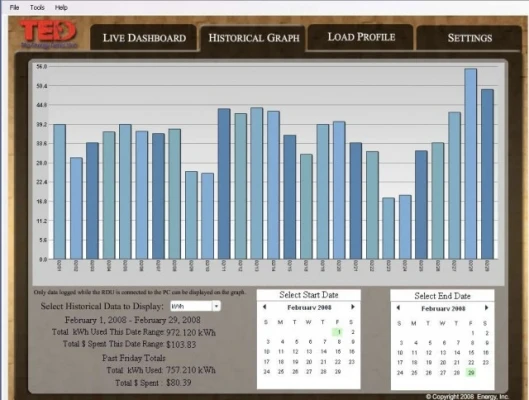Select day 13 in Start Date calendar
529x400 pixels.
coord(309,351)
